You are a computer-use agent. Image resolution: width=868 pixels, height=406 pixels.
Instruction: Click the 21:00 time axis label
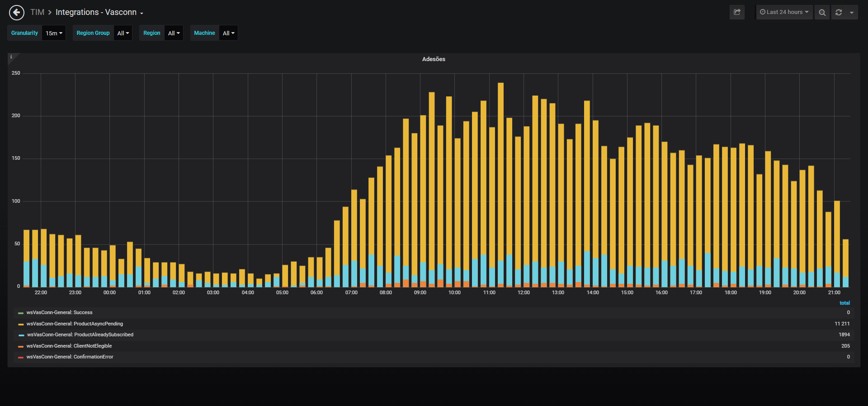834,293
